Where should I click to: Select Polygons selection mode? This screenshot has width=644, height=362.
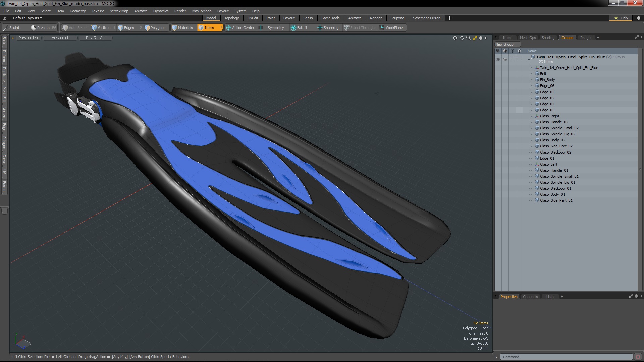coord(155,28)
